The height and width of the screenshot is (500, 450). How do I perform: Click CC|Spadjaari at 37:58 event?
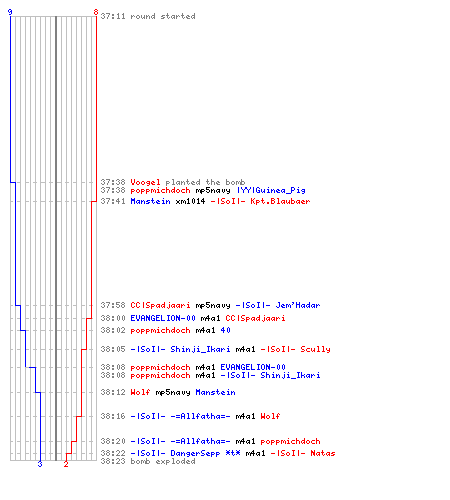[x=160, y=305]
